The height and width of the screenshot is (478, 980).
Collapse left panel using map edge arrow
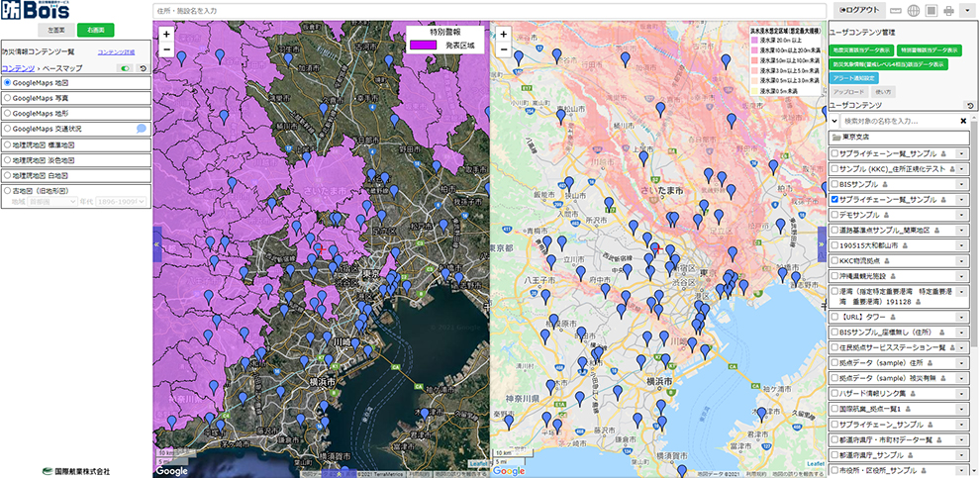click(156, 243)
